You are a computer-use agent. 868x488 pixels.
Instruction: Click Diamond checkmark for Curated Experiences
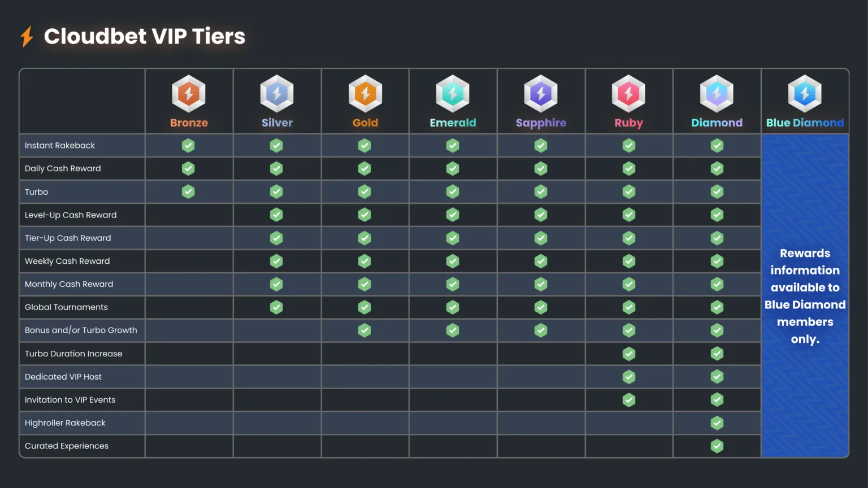[x=717, y=446]
